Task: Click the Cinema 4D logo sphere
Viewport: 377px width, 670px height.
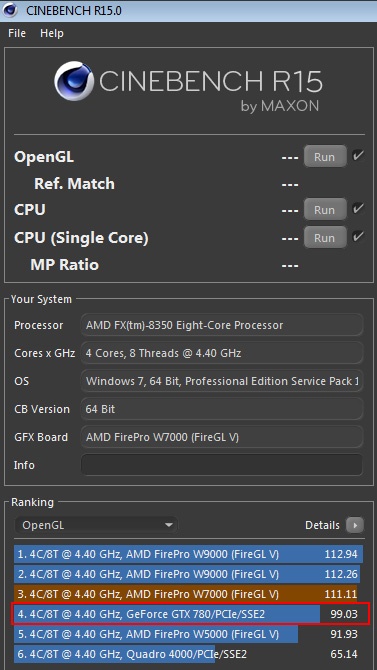Action: 74,81
